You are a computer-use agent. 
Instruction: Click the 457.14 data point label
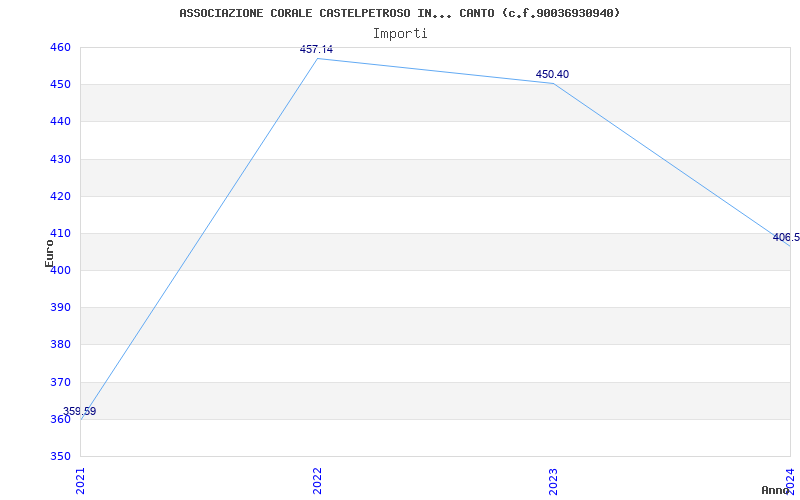(x=316, y=49)
